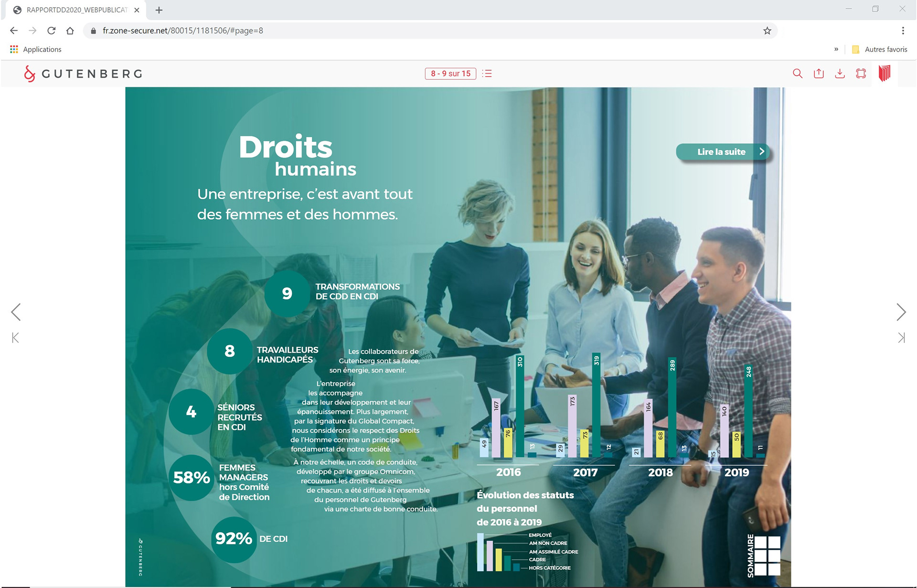The width and height of the screenshot is (917, 588).
Task: Click the 'Une entreprise, c'est avant tout' tagline
Action: point(305,194)
